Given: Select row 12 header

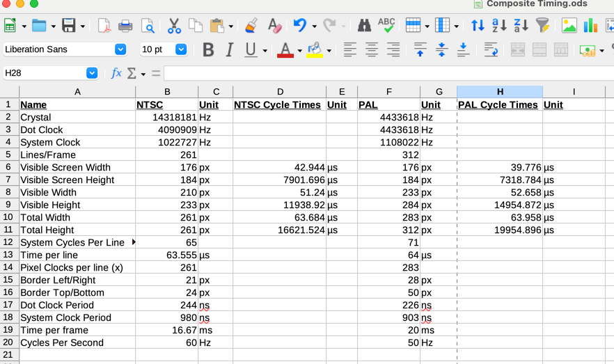Looking at the screenshot, I should click(9, 242).
